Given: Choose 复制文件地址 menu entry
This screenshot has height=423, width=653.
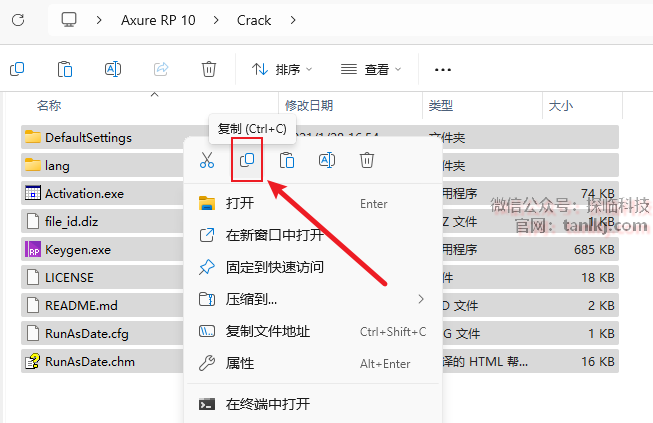Looking at the screenshot, I should [312, 331].
